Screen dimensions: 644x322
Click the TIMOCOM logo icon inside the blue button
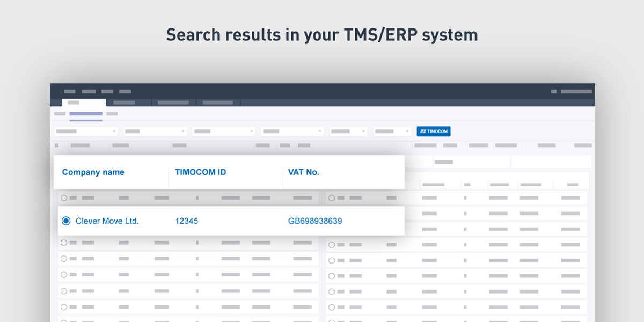pos(423,131)
